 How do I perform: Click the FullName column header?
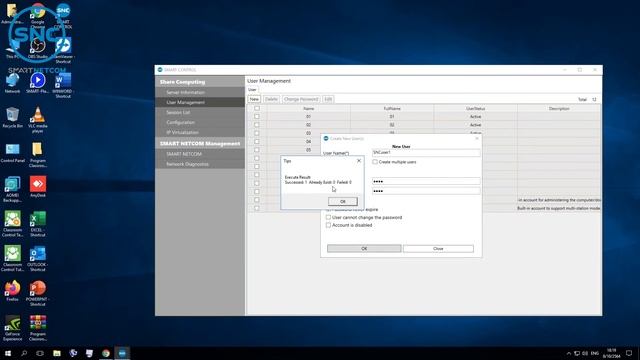(x=392, y=109)
